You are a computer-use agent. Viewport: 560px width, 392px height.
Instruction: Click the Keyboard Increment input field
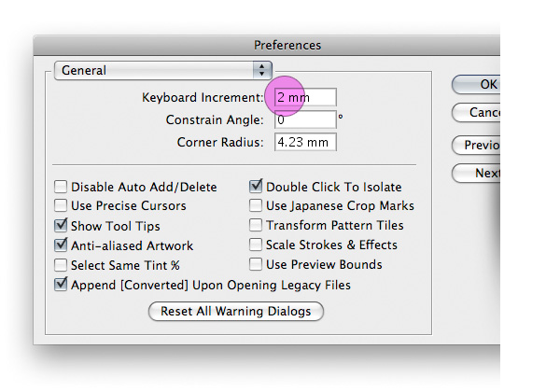(305, 97)
